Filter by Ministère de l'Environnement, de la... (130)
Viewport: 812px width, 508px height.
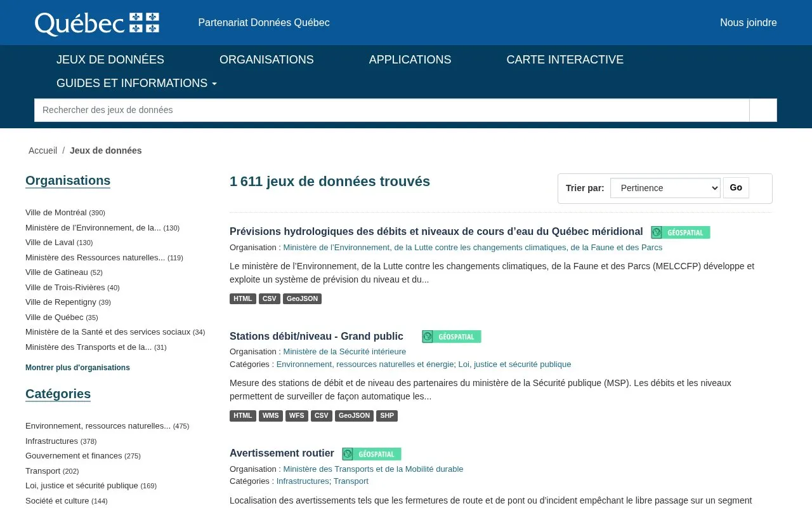pos(102,228)
